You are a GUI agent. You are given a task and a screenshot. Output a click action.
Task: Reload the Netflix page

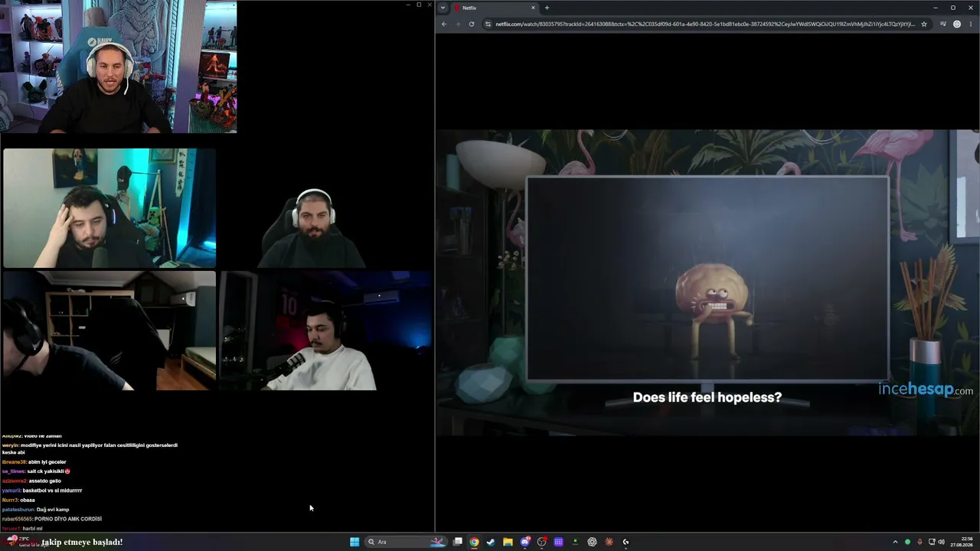[x=472, y=24]
